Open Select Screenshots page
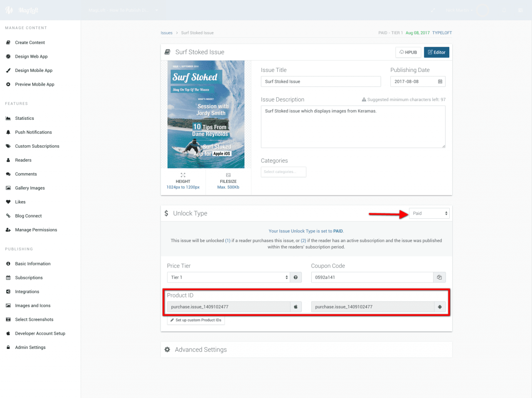The width and height of the screenshot is (532, 398). click(34, 320)
